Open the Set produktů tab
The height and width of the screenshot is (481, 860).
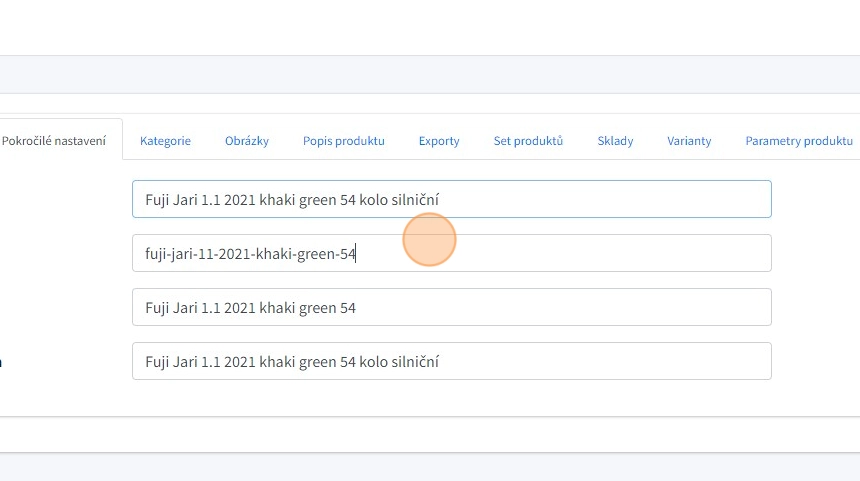point(528,141)
